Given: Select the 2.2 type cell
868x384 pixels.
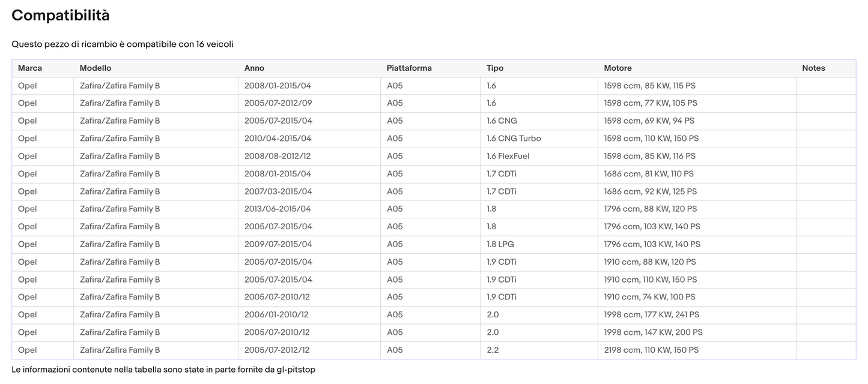Looking at the screenshot, I should [493, 350].
